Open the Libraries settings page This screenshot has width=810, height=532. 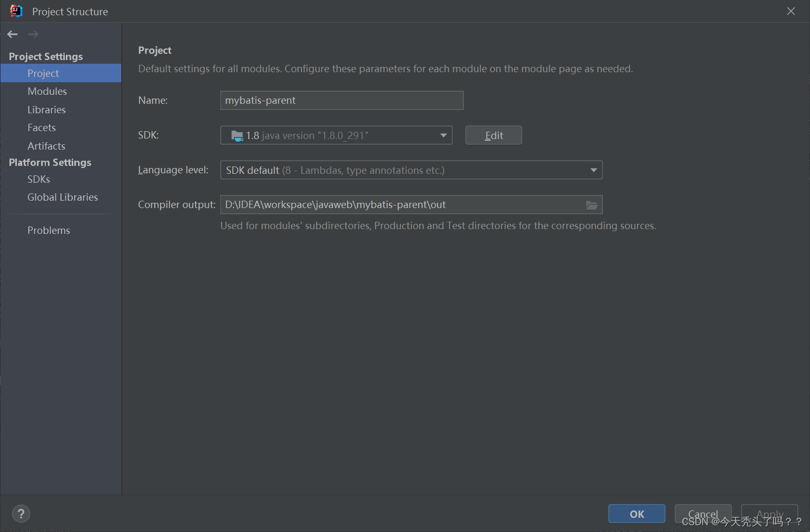[46, 109]
